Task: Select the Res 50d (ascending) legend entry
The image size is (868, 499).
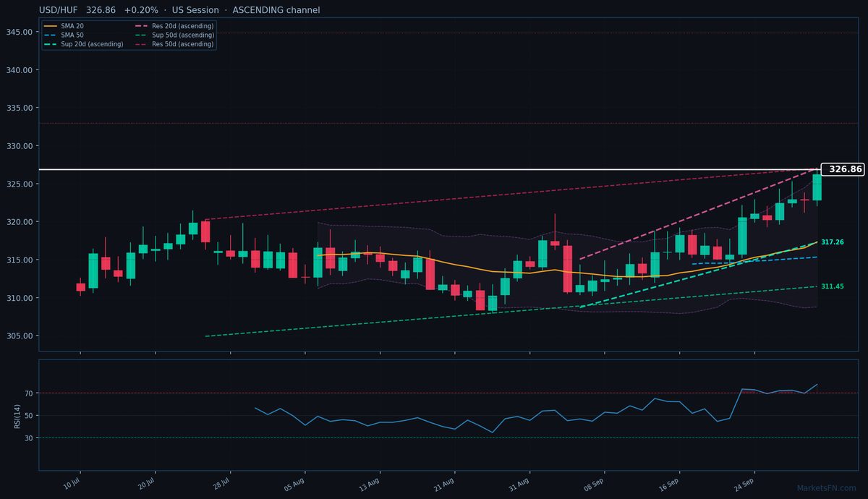Action: point(182,44)
